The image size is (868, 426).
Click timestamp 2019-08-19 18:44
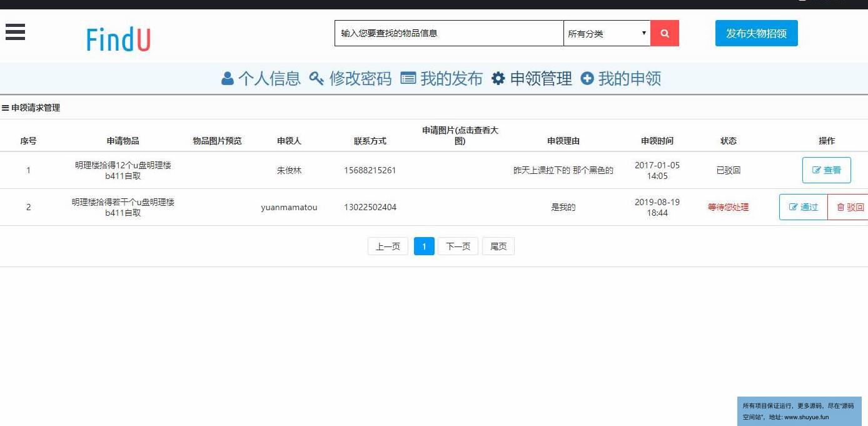[657, 207]
